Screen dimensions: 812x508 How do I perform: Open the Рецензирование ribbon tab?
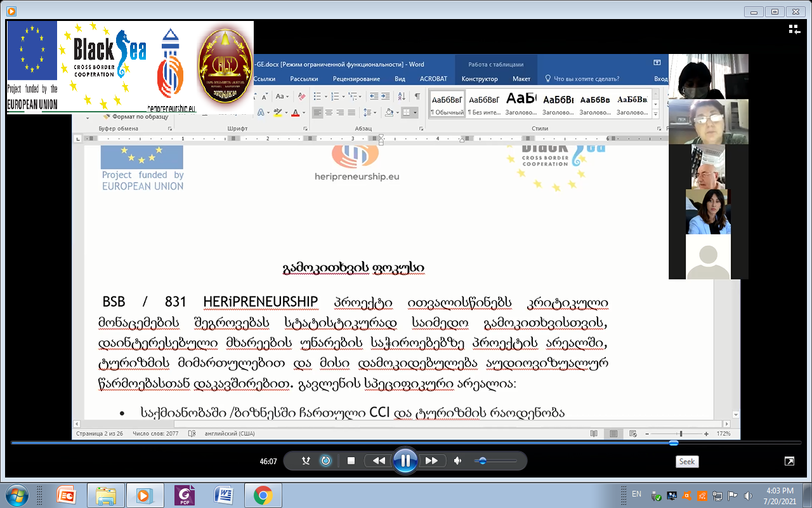[x=357, y=79]
